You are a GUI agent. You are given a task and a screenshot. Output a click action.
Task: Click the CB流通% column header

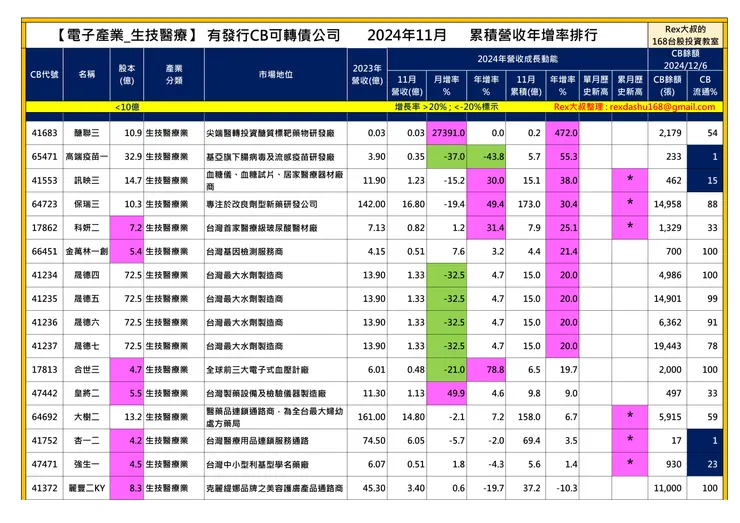point(705,85)
